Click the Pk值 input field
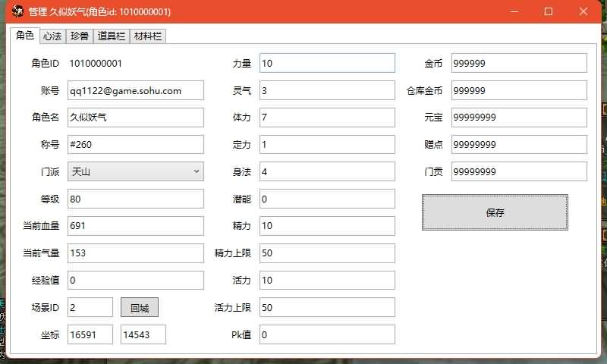The image size is (607, 364). click(327, 334)
